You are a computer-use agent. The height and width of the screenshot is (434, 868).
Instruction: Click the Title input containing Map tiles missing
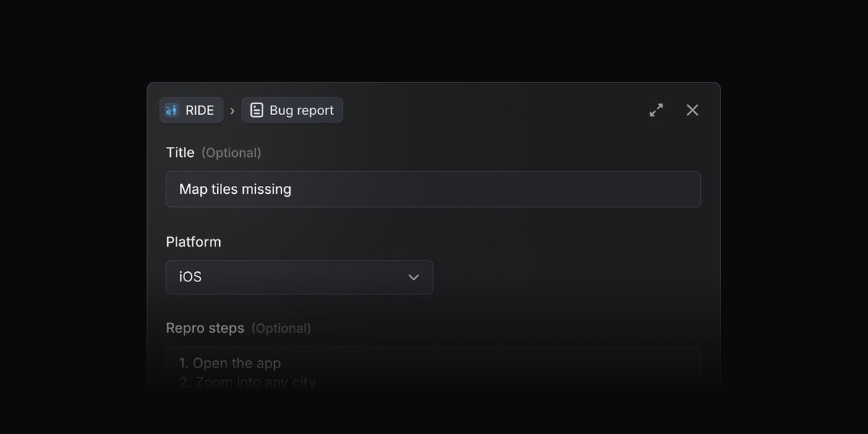(x=433, y=189)
